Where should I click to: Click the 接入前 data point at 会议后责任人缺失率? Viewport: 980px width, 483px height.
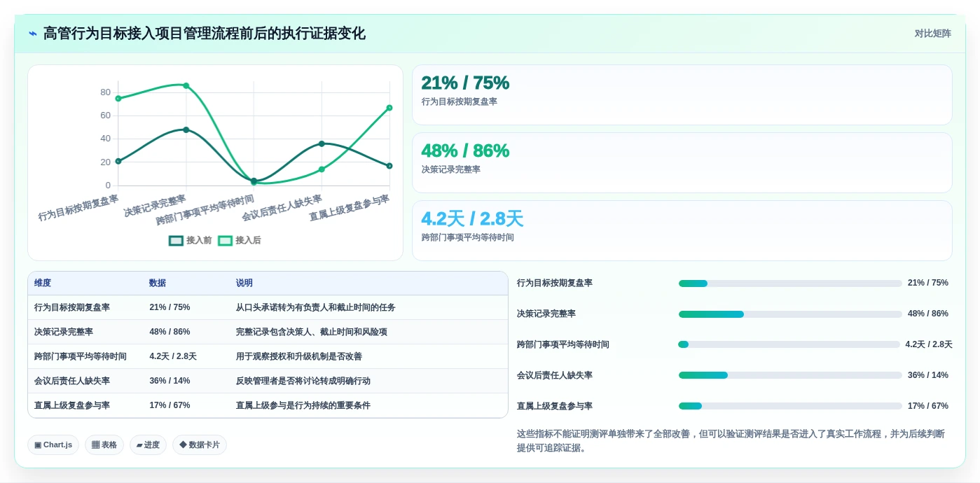pos(322,143)
